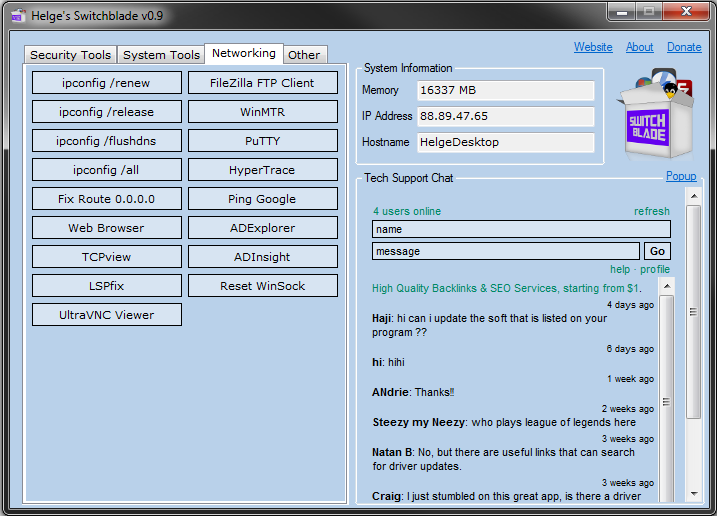Click the refresh link in chat

click(652, 211)
